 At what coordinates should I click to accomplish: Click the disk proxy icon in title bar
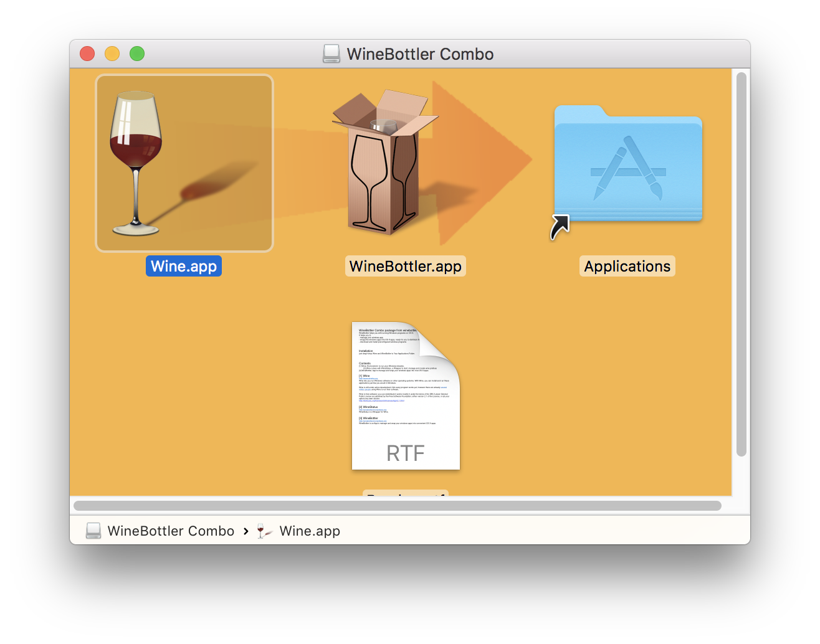[331, 54]
